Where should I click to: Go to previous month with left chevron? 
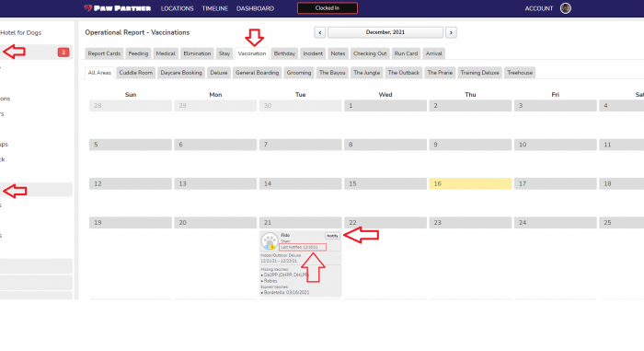point(320,32)
